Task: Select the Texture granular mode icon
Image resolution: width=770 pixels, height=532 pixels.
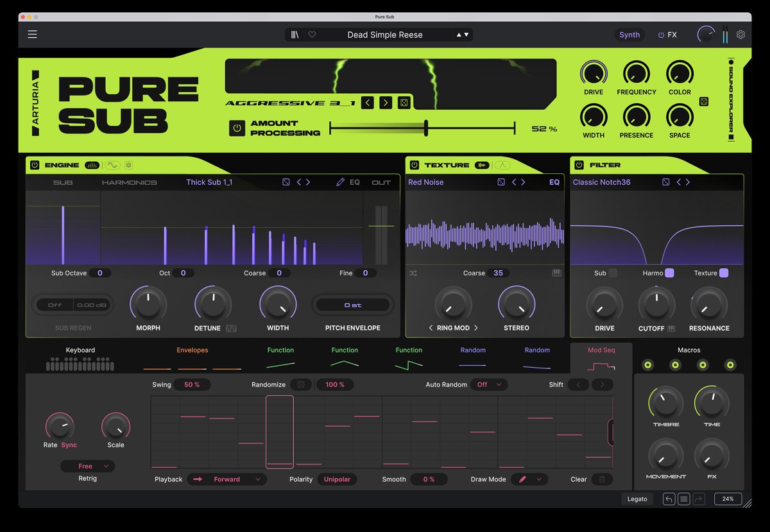Action: click(503, 165)
